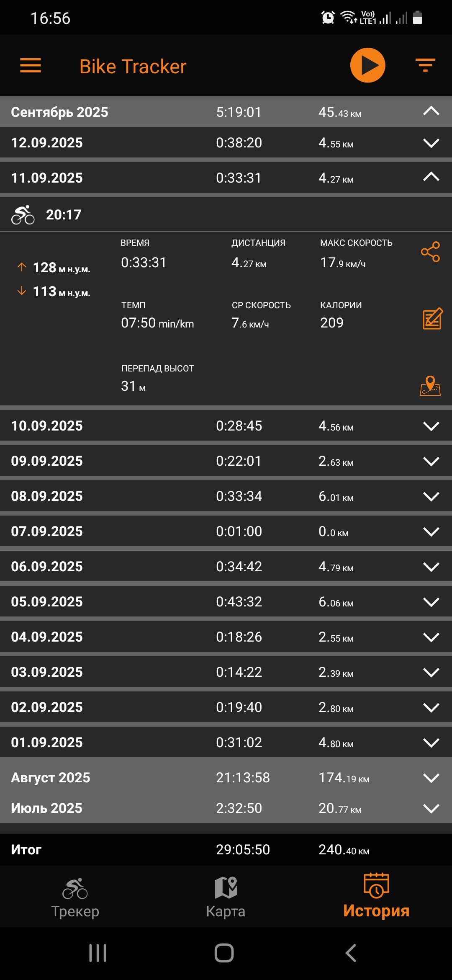The width and height of the screenshot is (452, 980).
Task: Start tracking with the orange play button
Action: pos(367,65)
